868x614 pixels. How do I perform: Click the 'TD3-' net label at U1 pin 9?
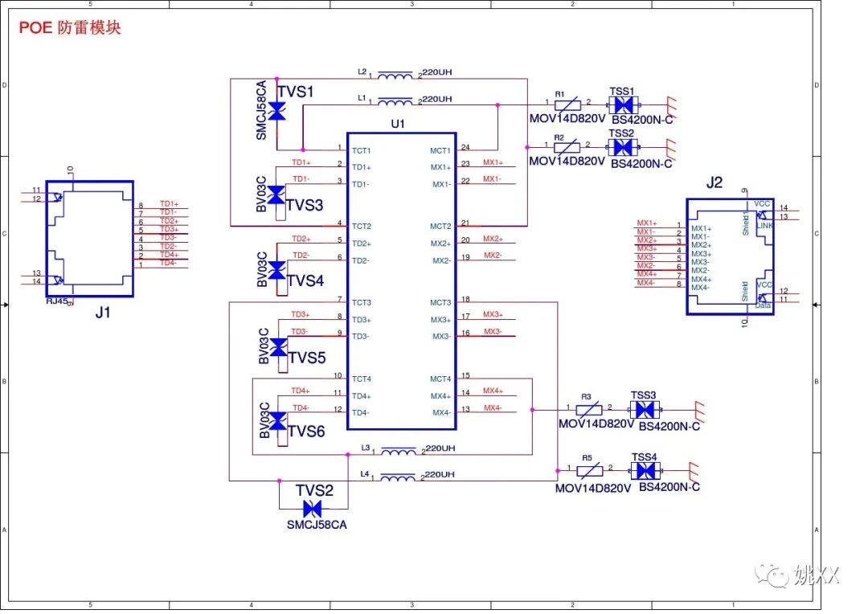300,332
